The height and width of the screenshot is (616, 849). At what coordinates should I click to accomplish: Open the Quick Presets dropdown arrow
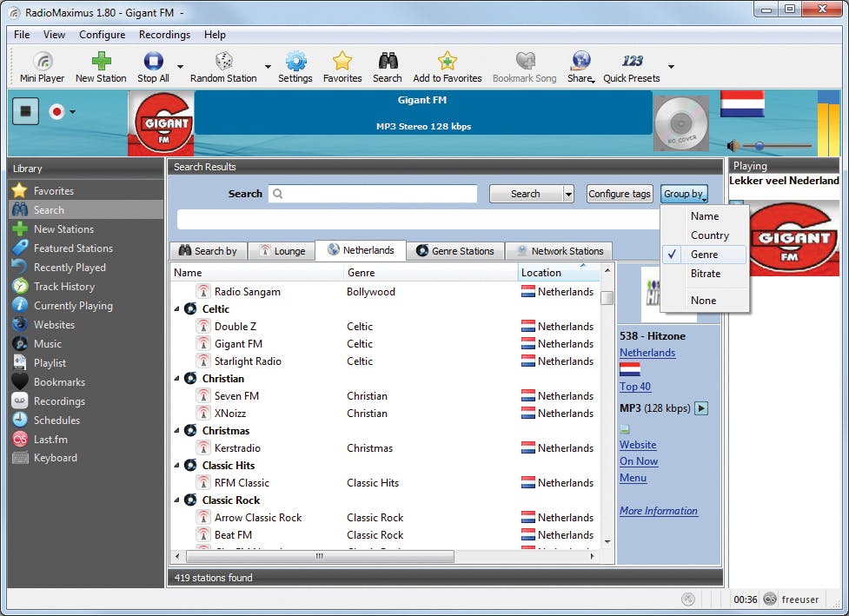[x=671, y=67]
